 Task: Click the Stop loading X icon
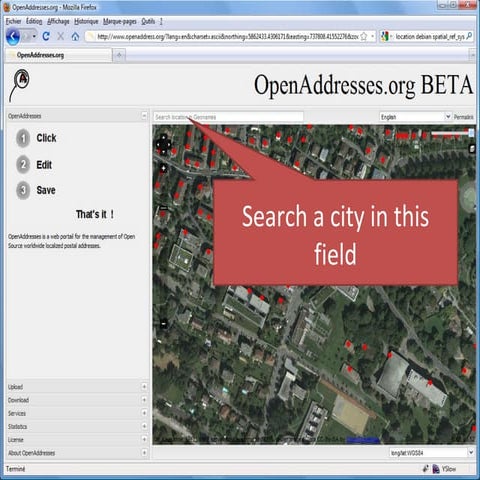click(x=61, y=36)
